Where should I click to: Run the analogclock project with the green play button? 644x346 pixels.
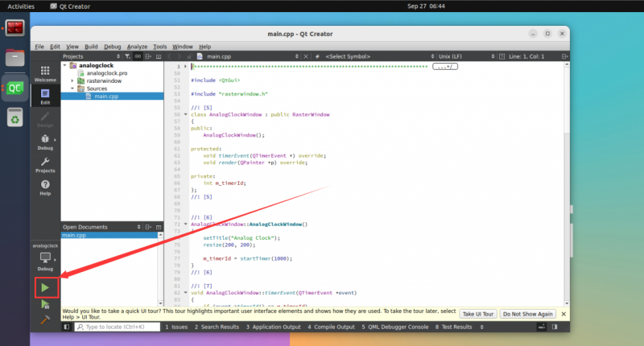point(45,288)
